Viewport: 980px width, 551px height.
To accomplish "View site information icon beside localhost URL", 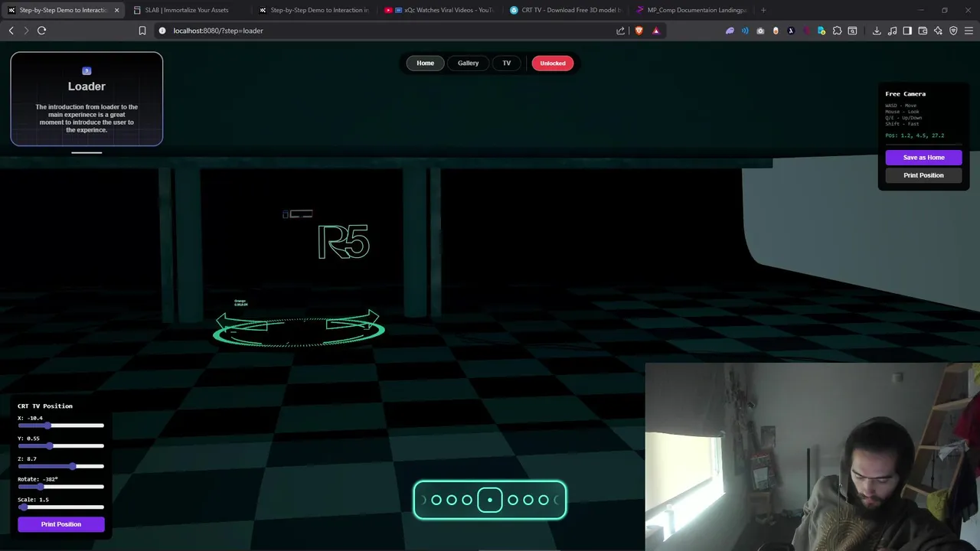I will [x=162, y=31].
